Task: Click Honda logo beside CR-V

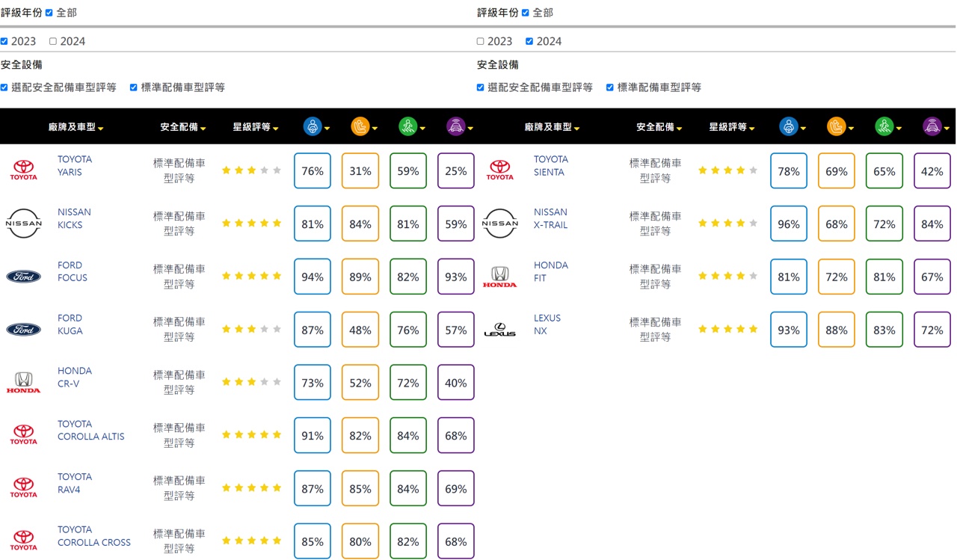Action: (23, 383)
